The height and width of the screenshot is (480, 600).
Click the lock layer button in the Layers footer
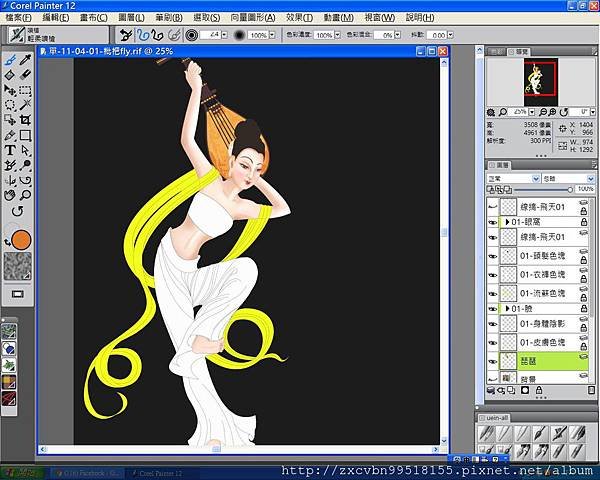539,390
